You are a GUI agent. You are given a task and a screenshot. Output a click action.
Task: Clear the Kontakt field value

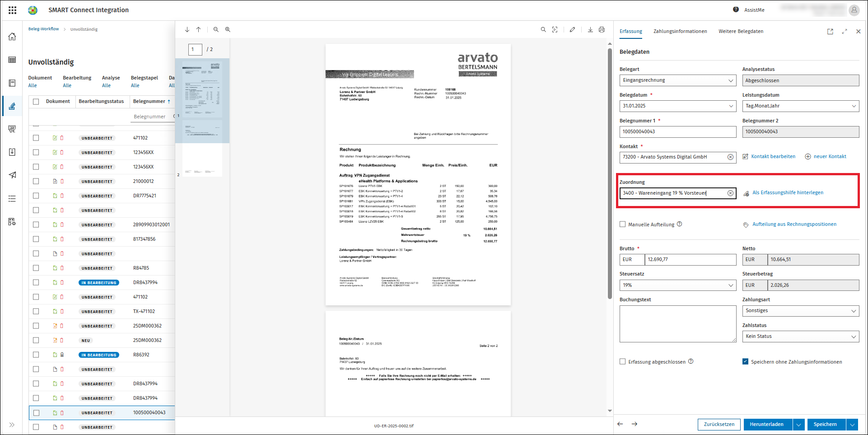pos(730,157)
